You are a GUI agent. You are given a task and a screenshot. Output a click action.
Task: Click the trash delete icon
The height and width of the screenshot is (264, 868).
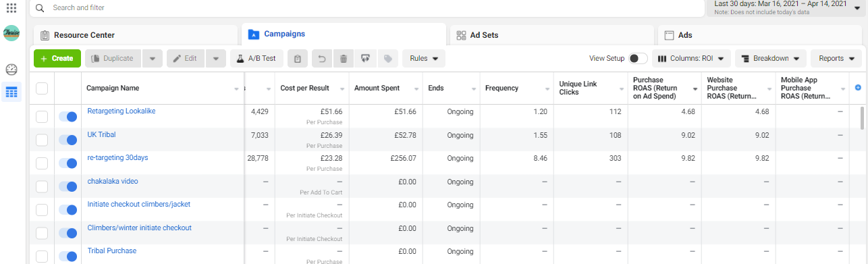pos(344,59)
